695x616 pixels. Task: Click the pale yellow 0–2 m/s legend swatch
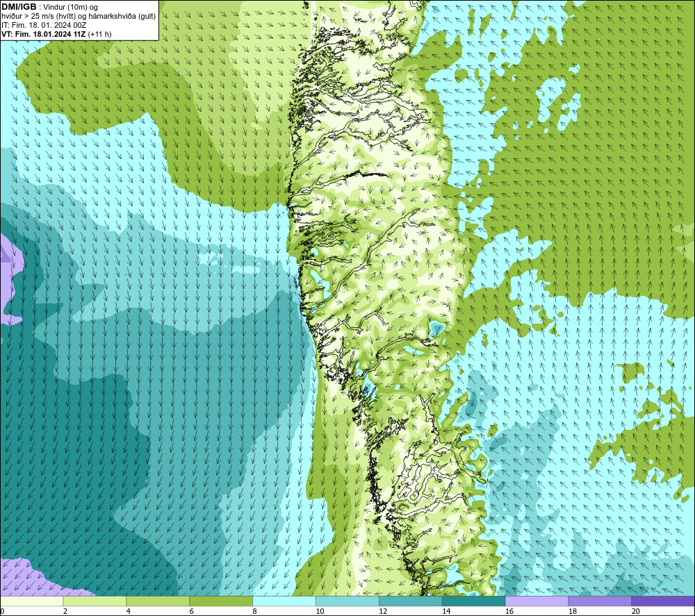(32, 601)
